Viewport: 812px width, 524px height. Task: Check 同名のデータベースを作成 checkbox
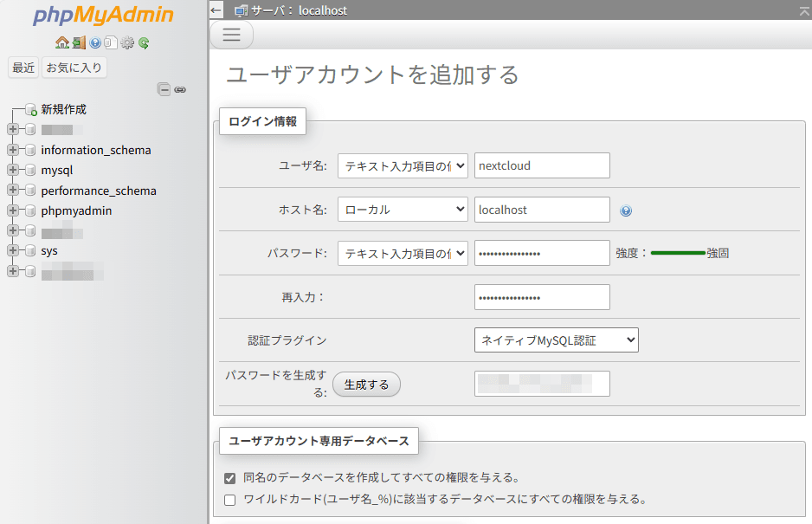click(x=230, y=478)
